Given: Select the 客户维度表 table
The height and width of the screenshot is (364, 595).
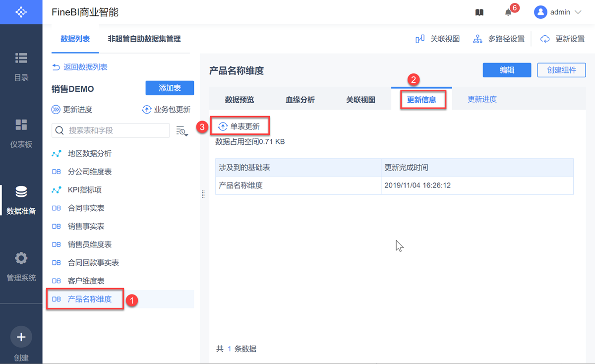Looking at the screenshot, I should pyautogui.click(x=86, y=281).
